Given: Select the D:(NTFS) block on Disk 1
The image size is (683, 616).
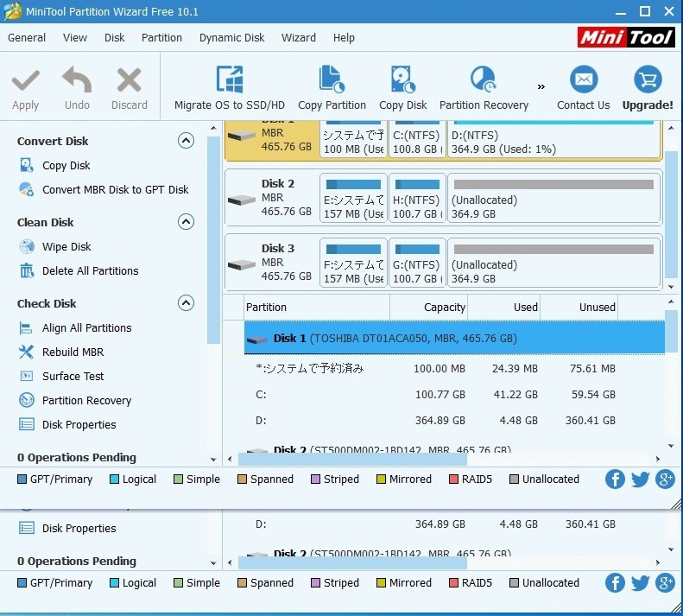Looking at the screenshot, I should coord(554,138).
